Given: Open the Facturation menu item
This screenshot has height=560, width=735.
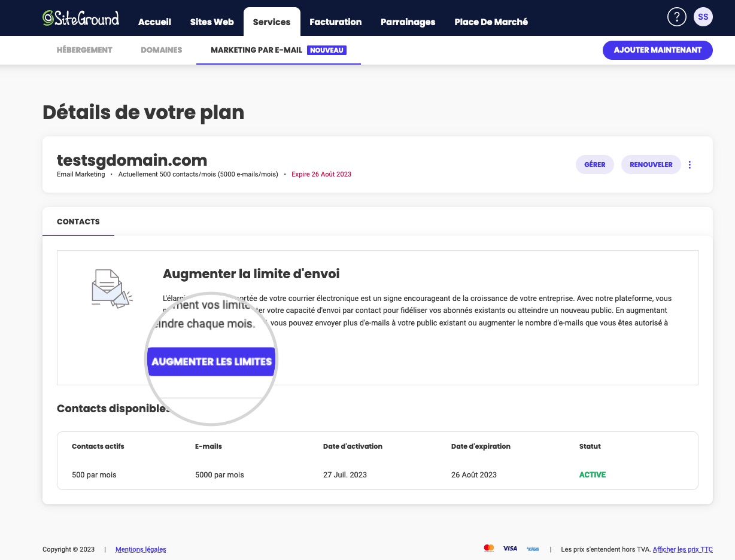Looking at the screenshot, I should [x=336, y=22].
